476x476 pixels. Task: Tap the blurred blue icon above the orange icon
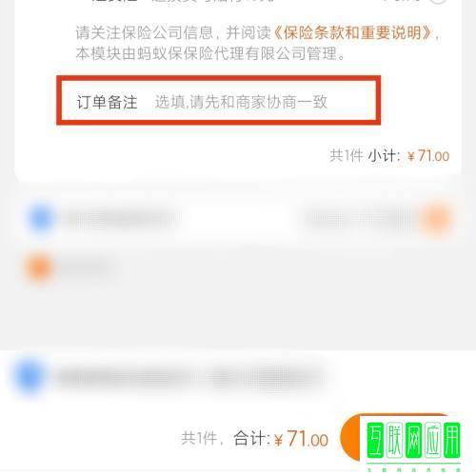tap(41, 218)
